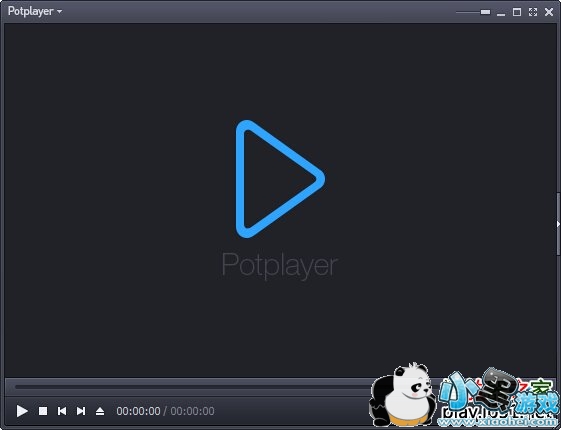561x430 pixels.
Task: Open the Potplayer main menu dropdown
Action: point(35,11)
